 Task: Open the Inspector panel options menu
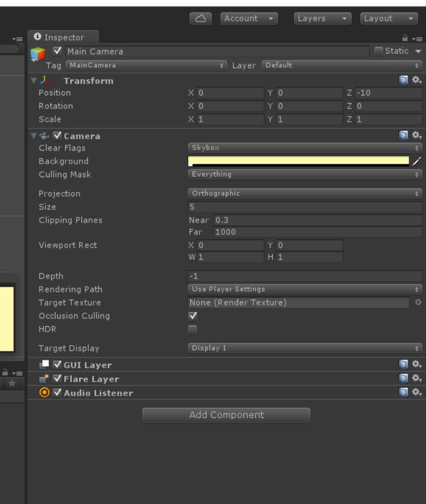(x=417, y=39)
